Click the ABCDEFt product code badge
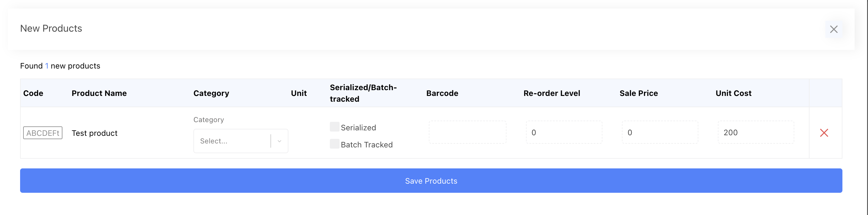The image size is (868, 215). [x=43, y=133]
